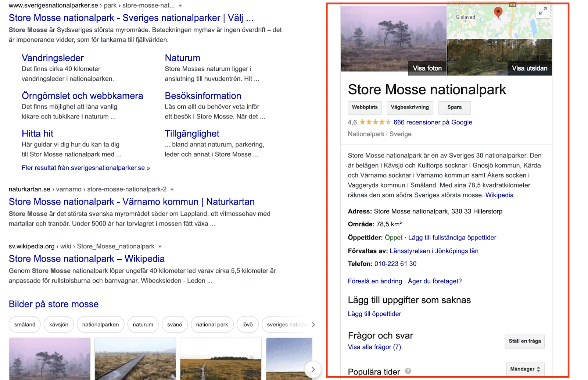Open the Naturkartan Värnamo kommun result

coord(132,202)
